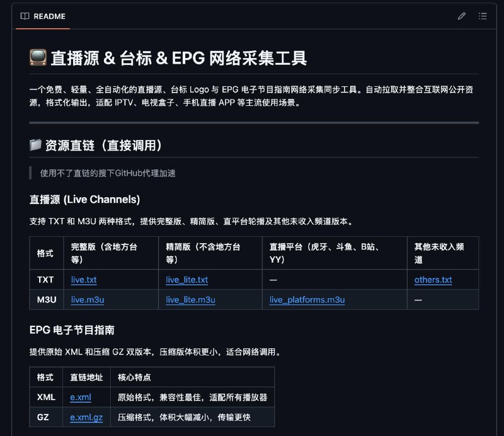Select the README tab label
This screenshot has height=436, width=504.
pos(49,16)
